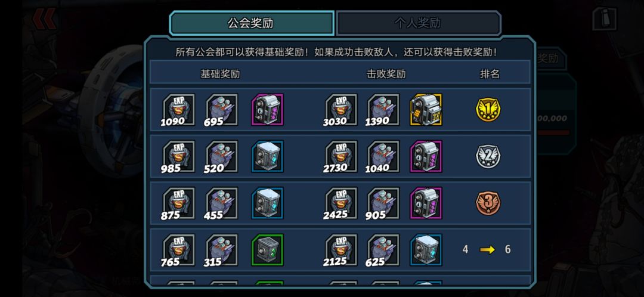Tap the gold crate in rank 1 defeat rewards
The image size is (644, 297).
[426, 110]
